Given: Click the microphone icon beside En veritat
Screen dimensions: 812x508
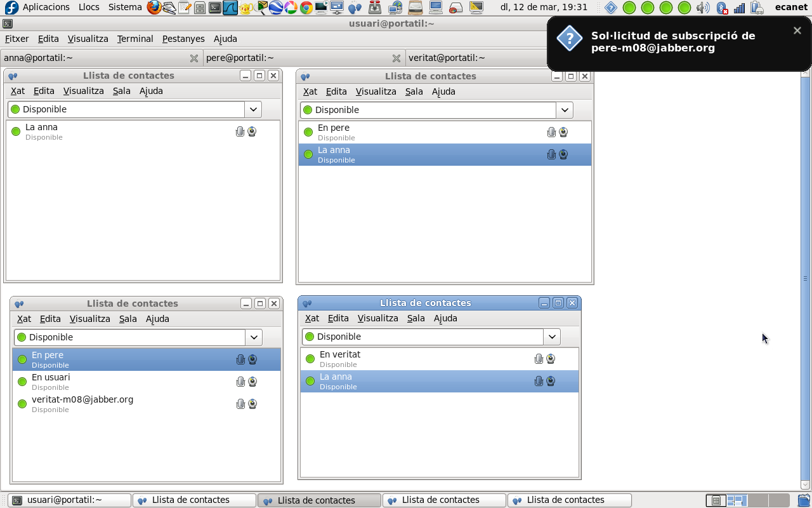Looking at the screenshot, I should click(x=539, y=359).
